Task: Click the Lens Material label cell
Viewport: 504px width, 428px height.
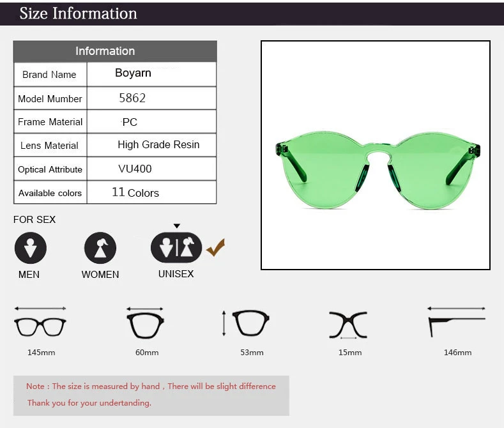Action: (50, 145)
